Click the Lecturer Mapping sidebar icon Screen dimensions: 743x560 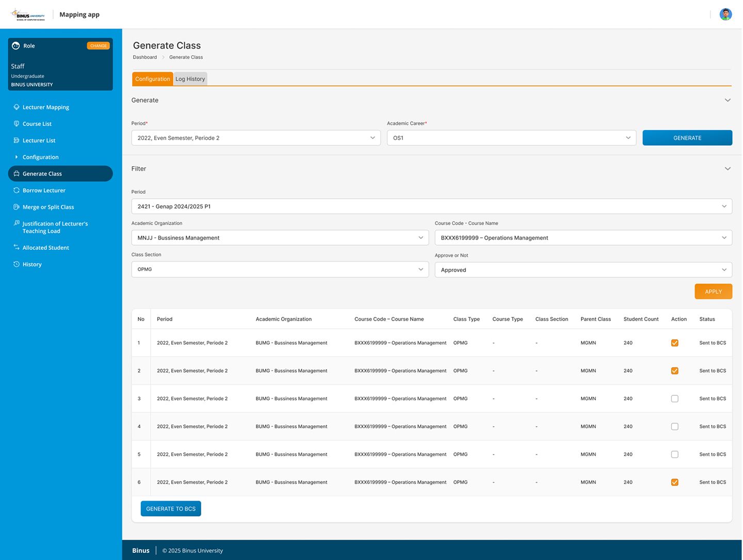click(17, 107)
